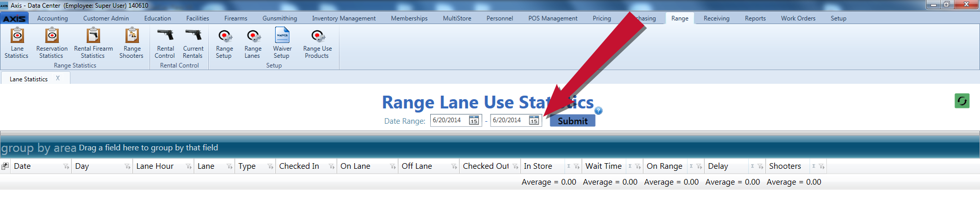Click the grid field chooser icon

pos(5,166)
